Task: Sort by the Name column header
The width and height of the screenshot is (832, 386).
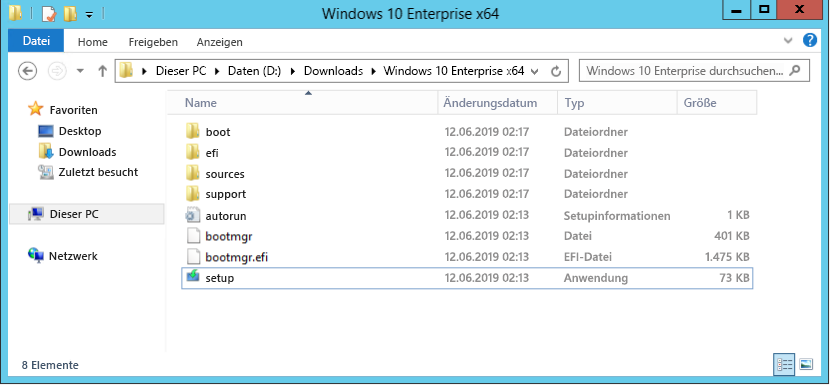Action: click(302, 102)
